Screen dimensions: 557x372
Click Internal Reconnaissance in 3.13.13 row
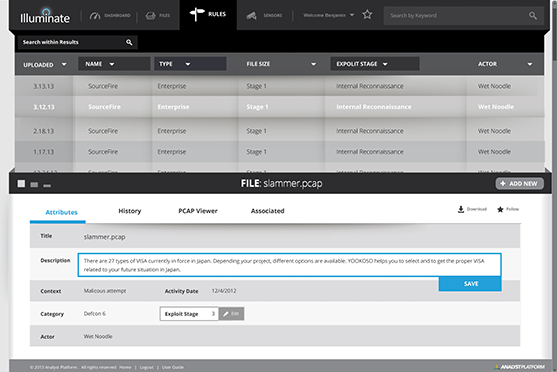[x=370, y=86]
